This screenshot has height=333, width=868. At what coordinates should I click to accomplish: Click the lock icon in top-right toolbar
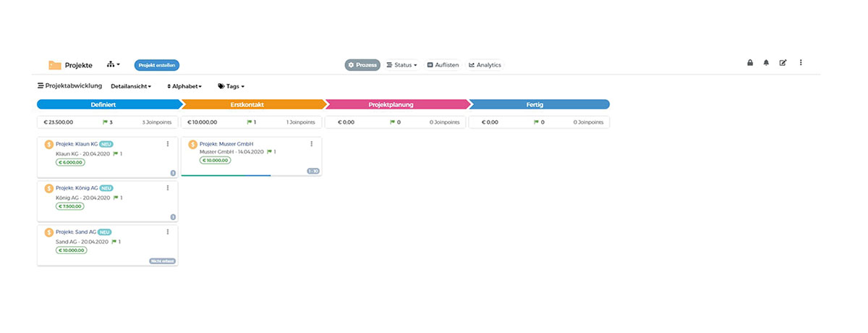[750, 63]
